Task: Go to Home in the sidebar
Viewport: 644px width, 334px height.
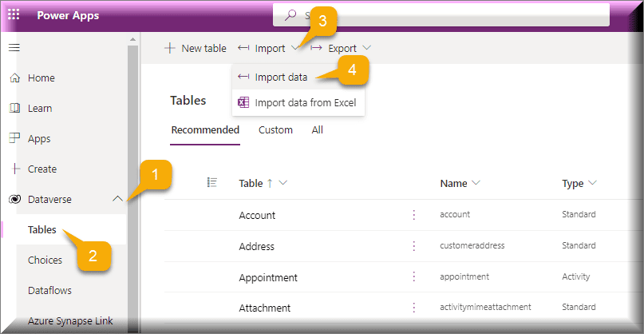Action: pos(41,78)
